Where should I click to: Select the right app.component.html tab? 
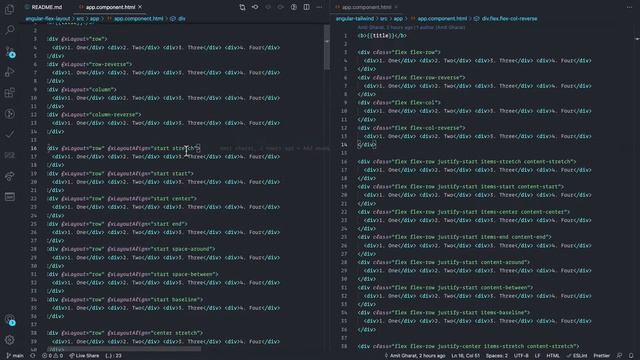pyautogui.click(x=366, y=7)
